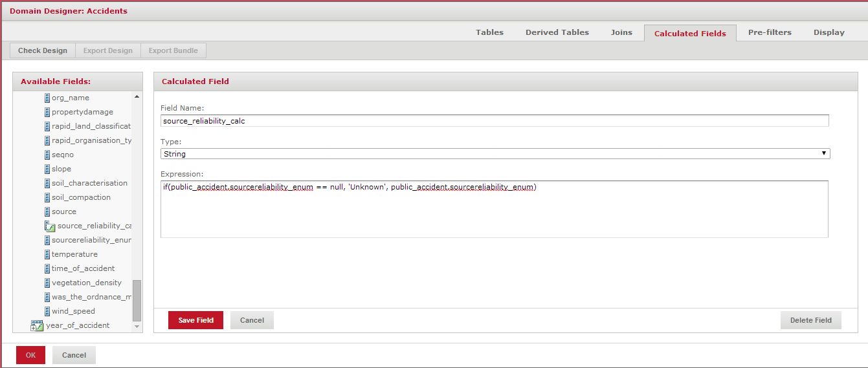Open the Joins tab
The width and height of the screenshot is (868, 368).
point(621,32)
